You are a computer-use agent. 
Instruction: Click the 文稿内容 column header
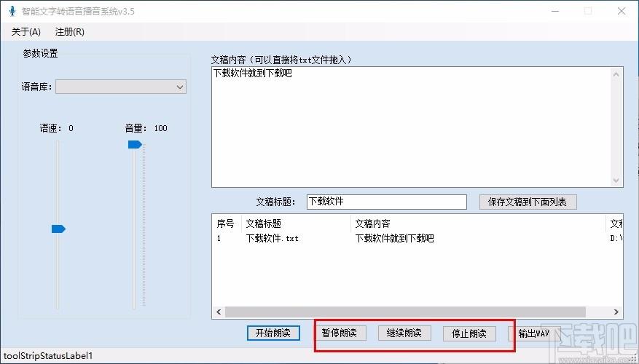point(478,223)
